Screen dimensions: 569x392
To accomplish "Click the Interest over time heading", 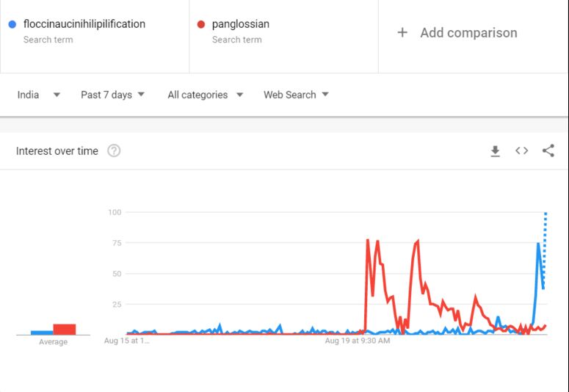I will tap(57, 151).
